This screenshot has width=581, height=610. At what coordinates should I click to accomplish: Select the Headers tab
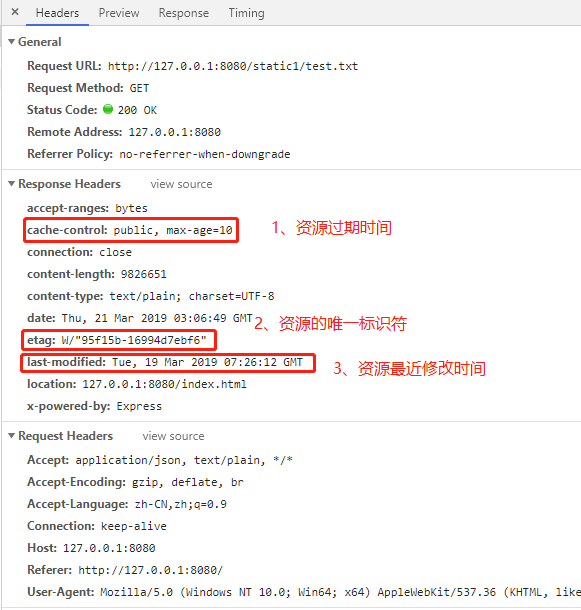tap(57, 13)
